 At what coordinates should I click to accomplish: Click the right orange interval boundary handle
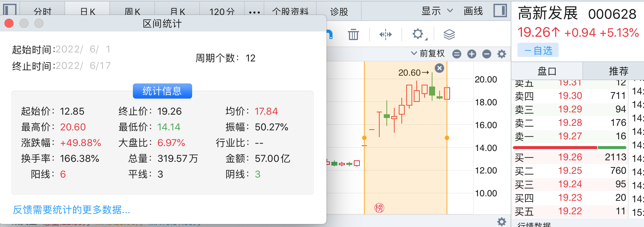(x=447, y=138)
